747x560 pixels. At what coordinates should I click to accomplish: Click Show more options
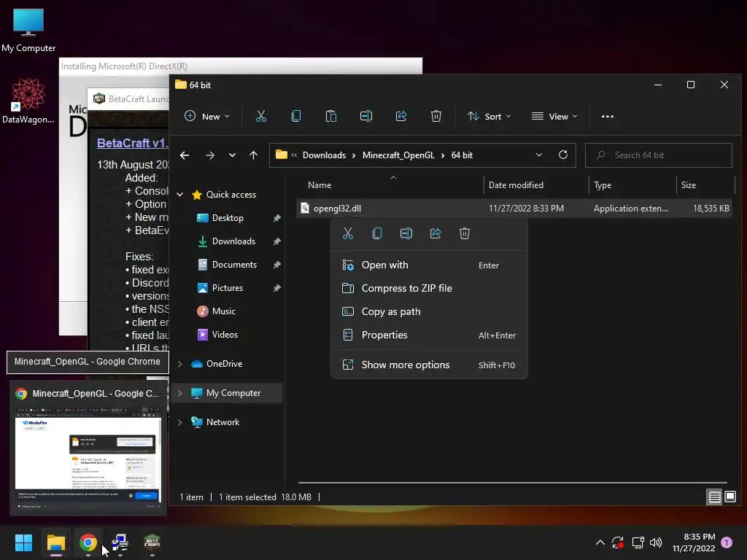(429, 365)
